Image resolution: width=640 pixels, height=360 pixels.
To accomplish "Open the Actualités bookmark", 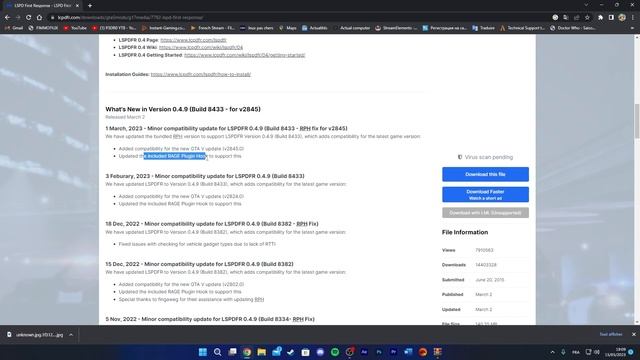I will 315,28.
